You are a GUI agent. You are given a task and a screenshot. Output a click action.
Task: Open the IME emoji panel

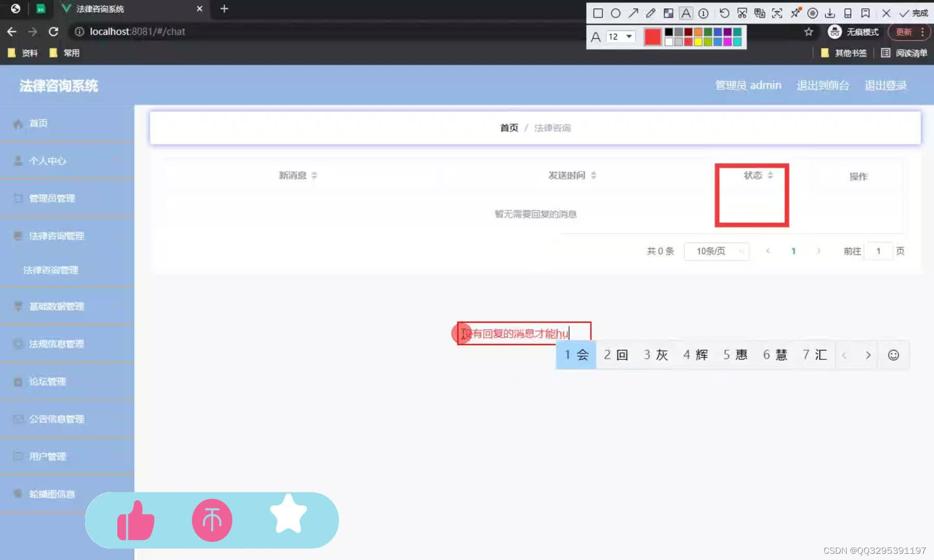coord(894,355)
